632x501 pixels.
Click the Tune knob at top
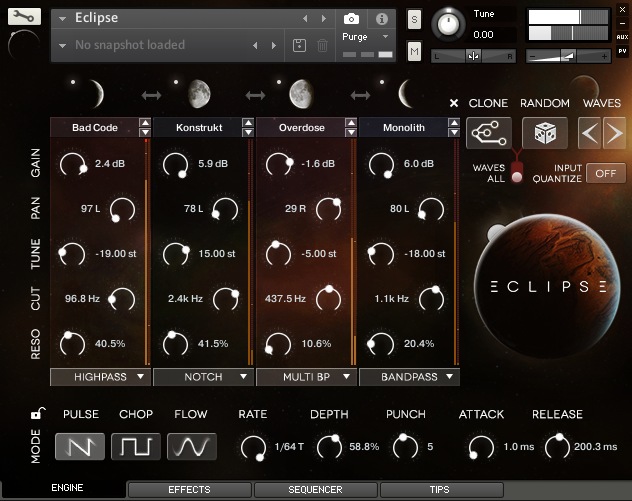(x=453, y=24)
